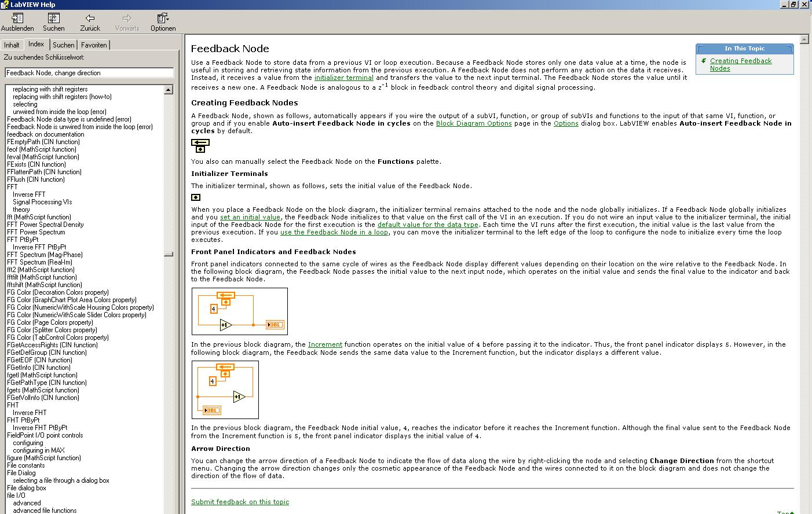Select index entry FFT Power Spectral Density
812x514 pixels.
coord(45,225)
